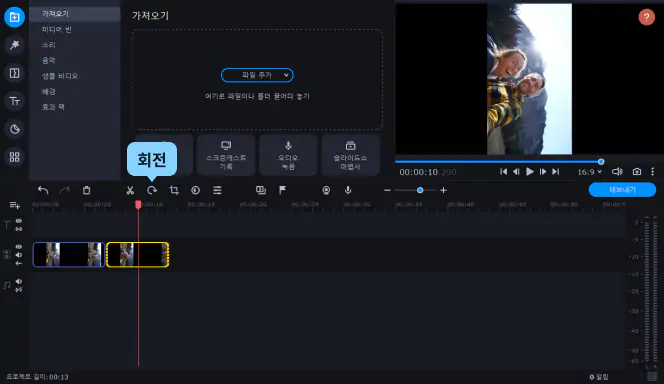Open the Crop tool
This screenshot has height=384, width=664.
pyautogui.click(x=174, y=191)
